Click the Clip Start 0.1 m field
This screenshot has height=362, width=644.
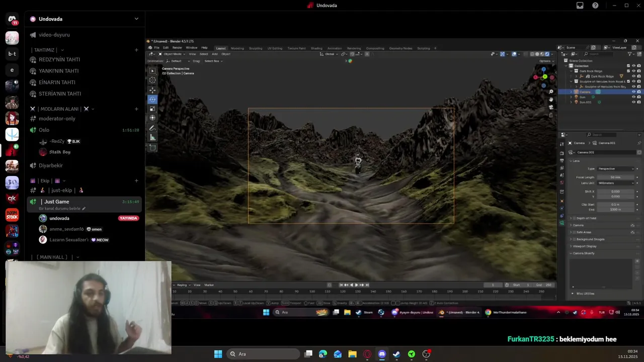[x=616, y=205]
